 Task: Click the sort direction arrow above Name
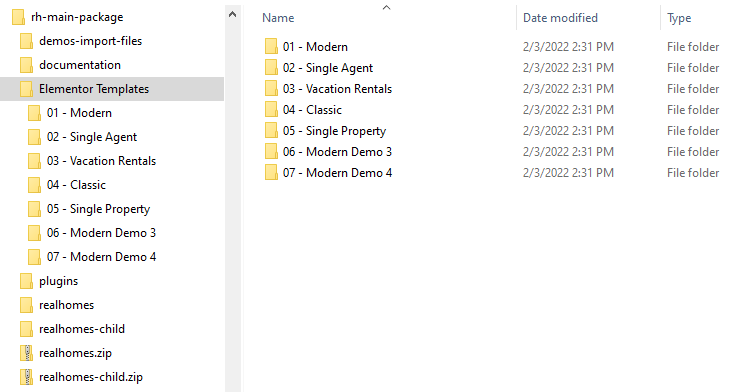(x=386, y=7)
